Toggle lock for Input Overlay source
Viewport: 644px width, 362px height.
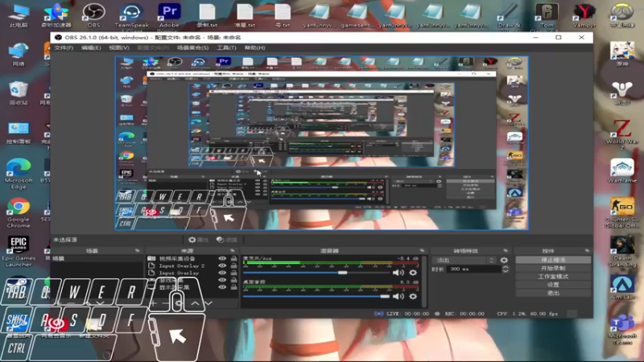pyautogui.click(x=233, y=273)
